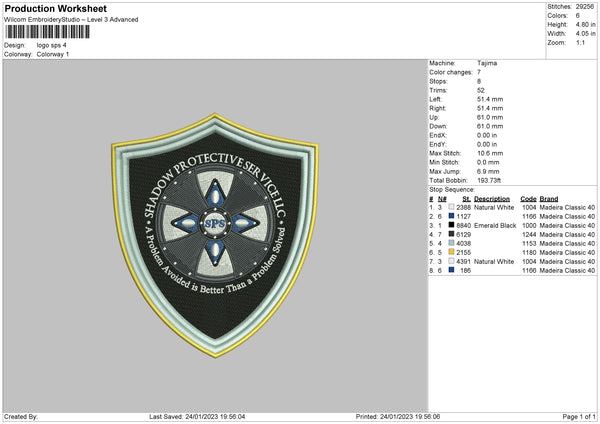Image resolution: width=600 pixels, height=424 pixels.
Task: Click the Height value 4.80 in
Action: pos(585,24)
